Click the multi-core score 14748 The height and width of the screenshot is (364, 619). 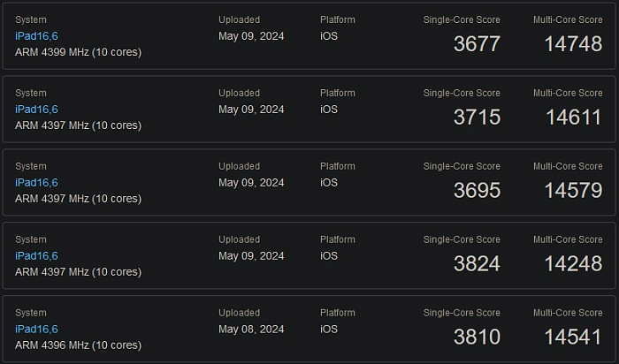pos(572,44)
